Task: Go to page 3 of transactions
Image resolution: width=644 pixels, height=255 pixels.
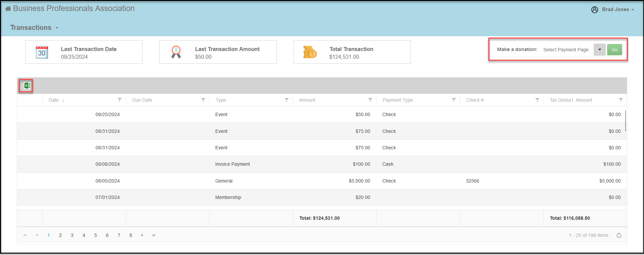Action: [72, 235]
